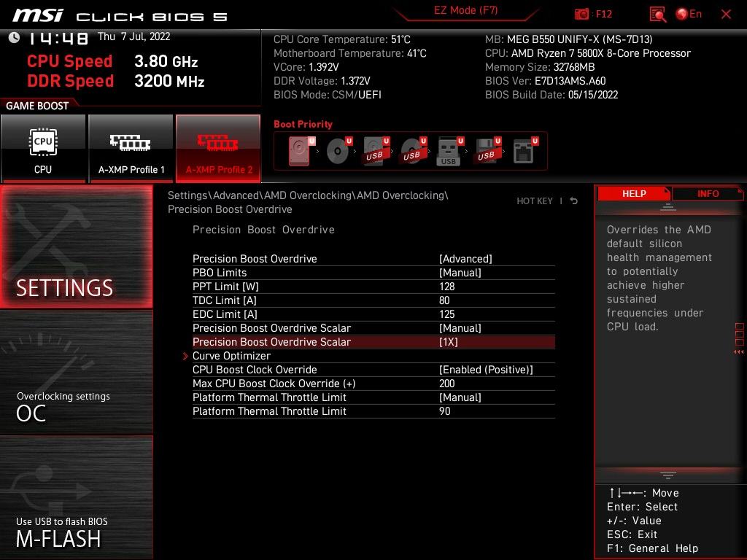The image size is (747, 560).
Task: Take a screenshot with the F12 camera icon
Action: click(581, 14)
